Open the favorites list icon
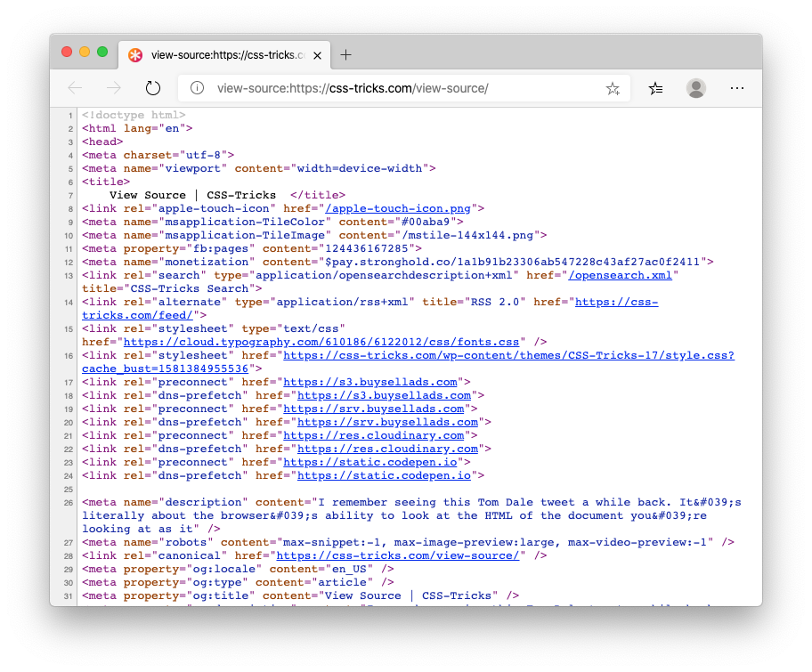Viewport: 812px width, 672px height. point(655,88)
